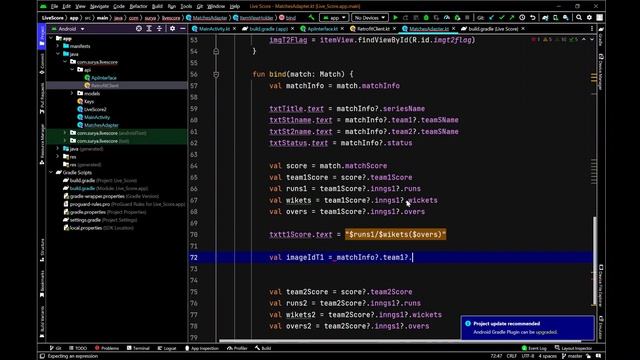This screenshot has height=360, width=640.
Task: Click Project update recommended notification
Action: click(x=527, y=327)
